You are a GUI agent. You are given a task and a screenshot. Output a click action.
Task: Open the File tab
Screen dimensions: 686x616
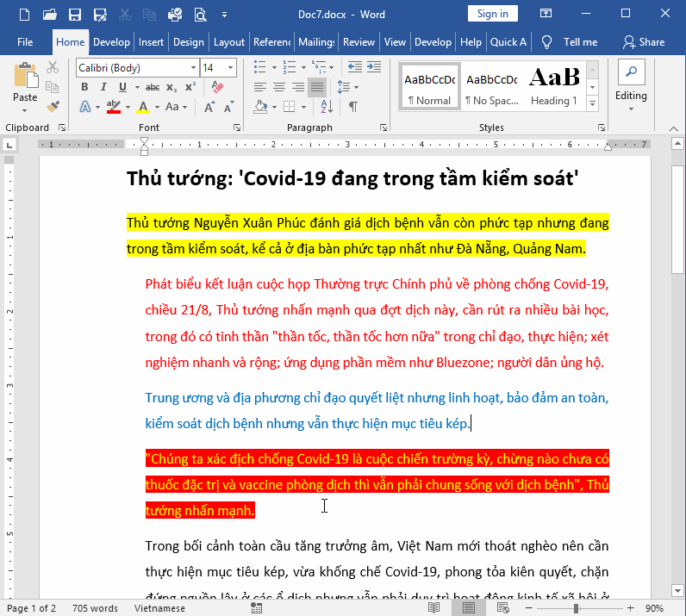tap(25, 42)
